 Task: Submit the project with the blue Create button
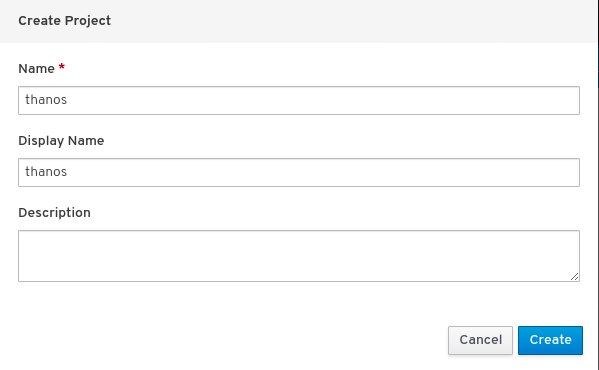pyautogui.click(x=550, y=340)
